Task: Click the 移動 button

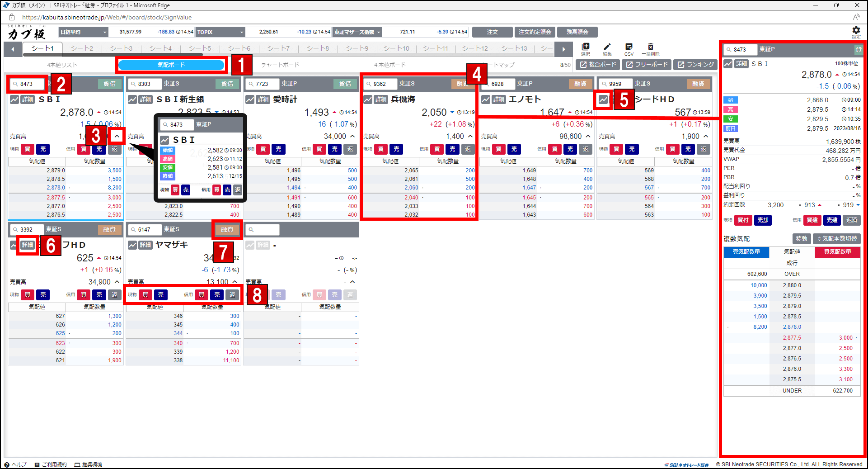Action: (802, 239)
